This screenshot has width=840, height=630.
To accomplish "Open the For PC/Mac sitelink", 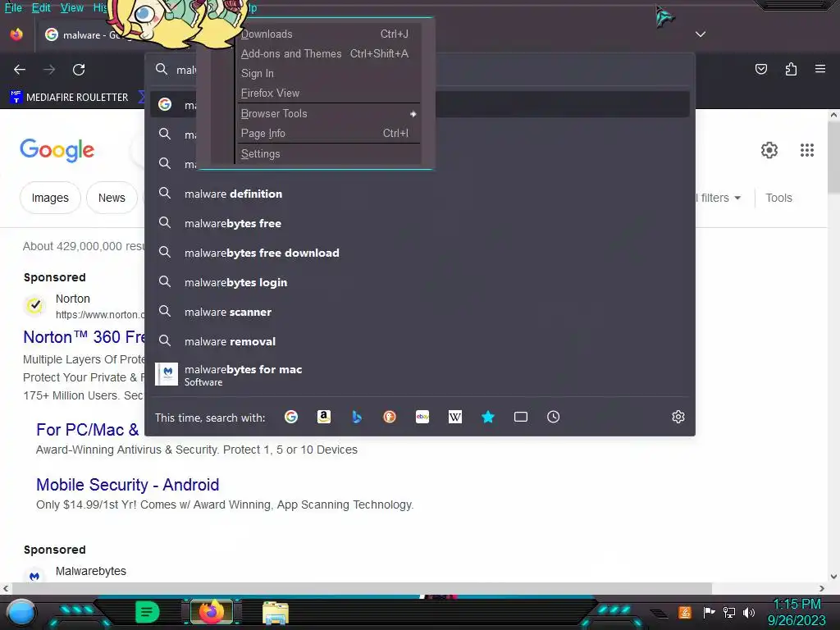I will 87,430.
